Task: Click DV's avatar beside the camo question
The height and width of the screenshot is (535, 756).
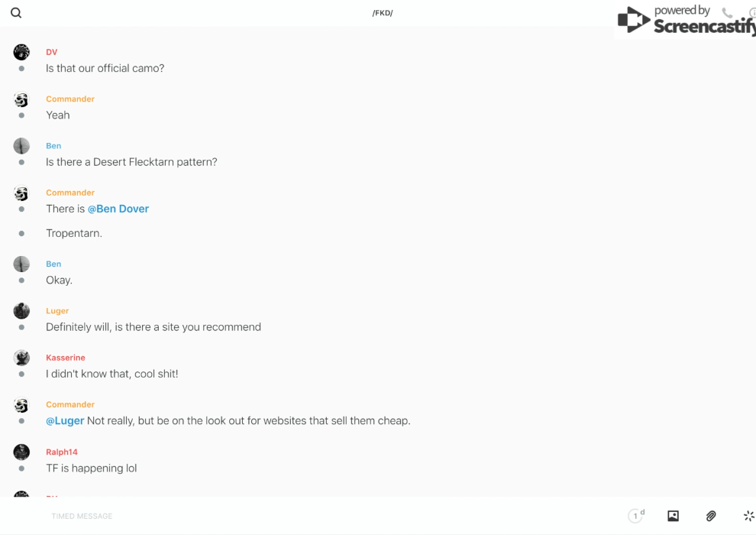Action: [21, 52]
